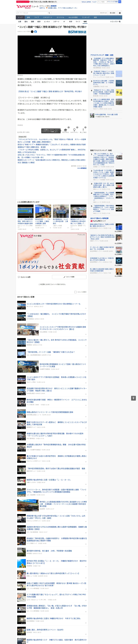
Task: Select the スポーツ category
Action: pyautogui.click(x=56, y=22)
